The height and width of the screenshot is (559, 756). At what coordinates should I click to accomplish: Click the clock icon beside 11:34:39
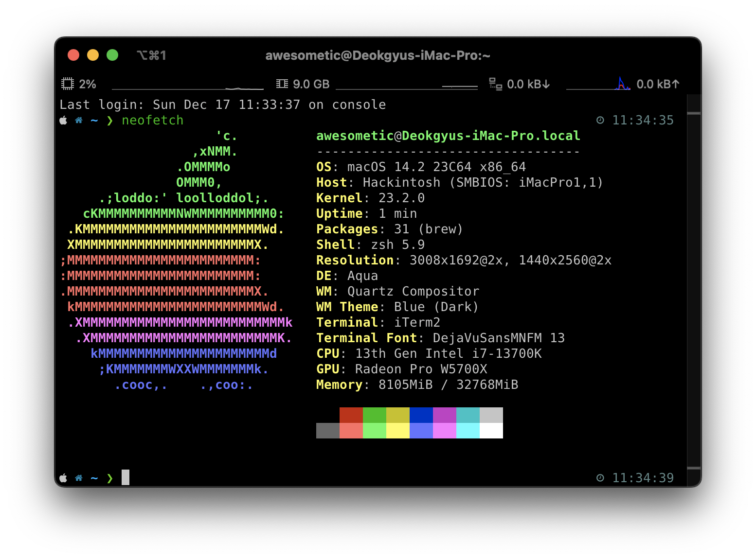click(x=600, y=478)
